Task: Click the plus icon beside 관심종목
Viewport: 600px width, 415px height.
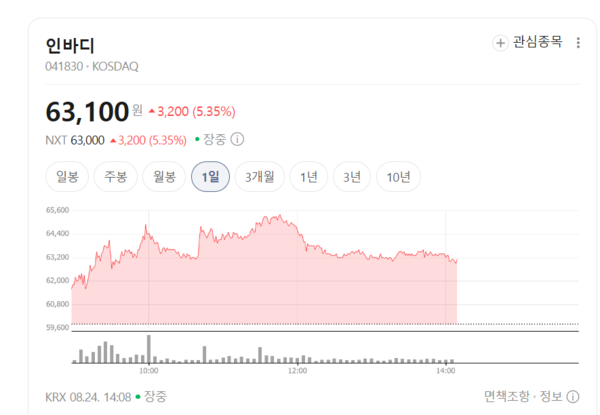Action: (x=500, y=43)
